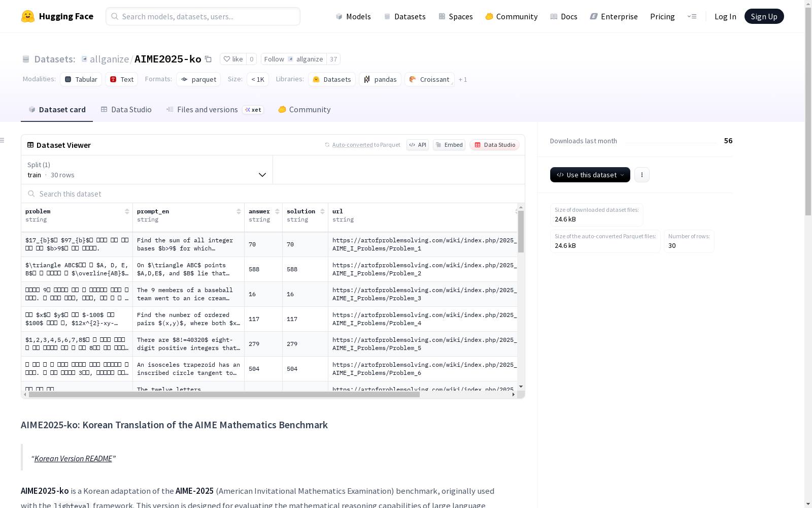Sort the prompt_en column
The width and height of the screenshot is (812, 508).
[x=239, y=211]
